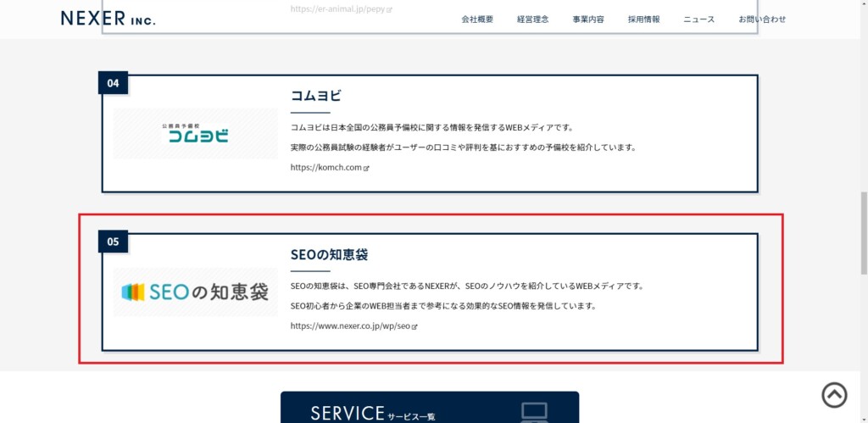Click the line SEO初心者から企業のWEB担当者まで
Screen dimensions: 868x423
[x=443, y=306]
